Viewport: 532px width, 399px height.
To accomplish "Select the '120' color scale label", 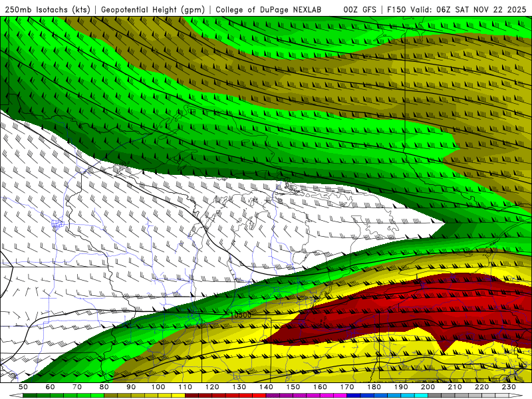I will point(212,387).
